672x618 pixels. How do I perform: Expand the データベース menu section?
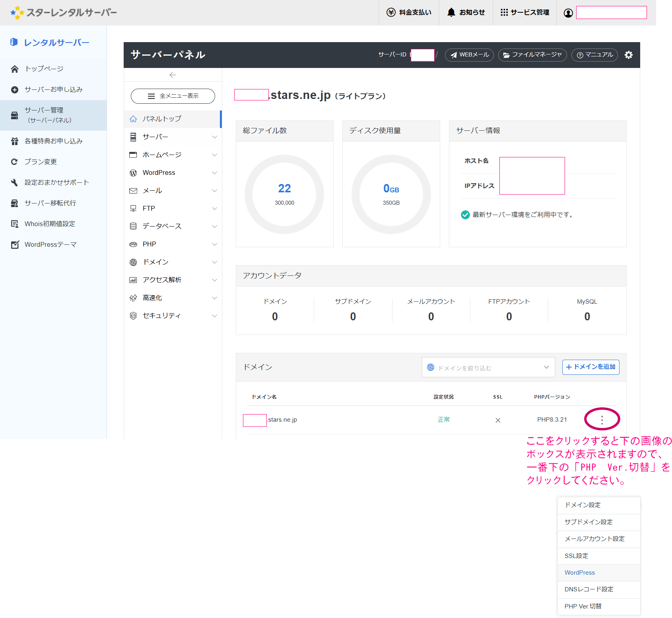tap(173, 226)
